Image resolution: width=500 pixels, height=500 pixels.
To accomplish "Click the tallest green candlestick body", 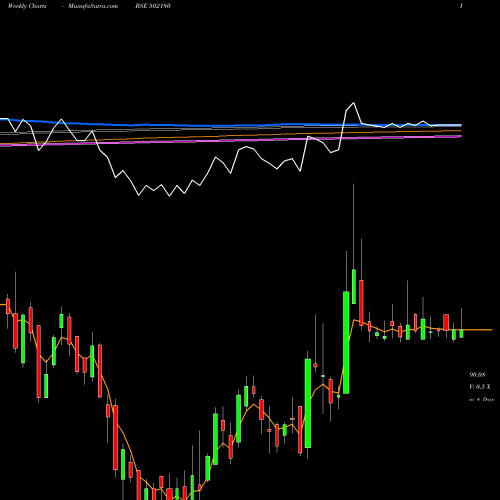I will 346,342.
